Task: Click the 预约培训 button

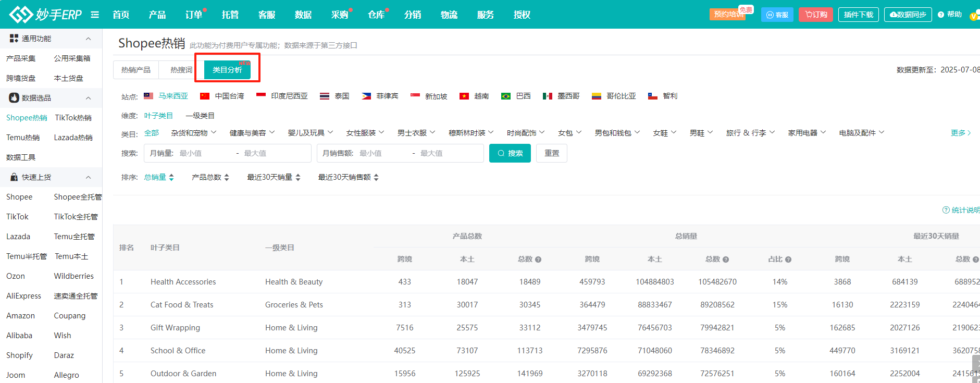Action: pyautogui.click(x=727, y=14)
